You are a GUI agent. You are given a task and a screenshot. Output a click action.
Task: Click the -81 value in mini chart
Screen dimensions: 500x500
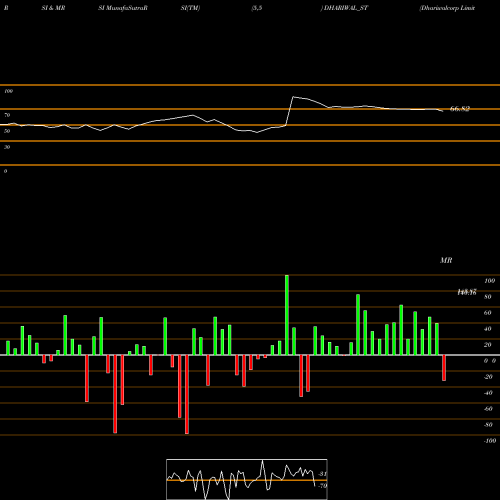(323, 474)
